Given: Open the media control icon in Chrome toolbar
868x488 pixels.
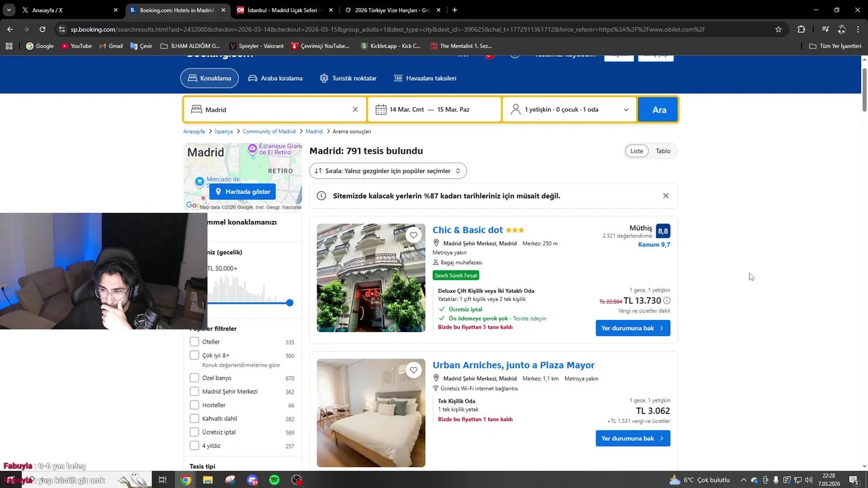Looking at the screenshot, I should 825,29.
